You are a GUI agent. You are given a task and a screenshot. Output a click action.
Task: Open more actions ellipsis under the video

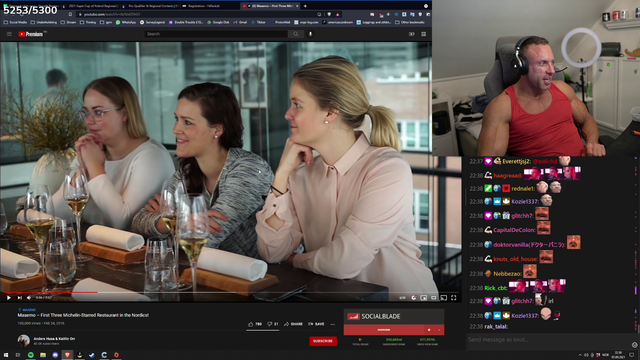click(x=333, y=324)
